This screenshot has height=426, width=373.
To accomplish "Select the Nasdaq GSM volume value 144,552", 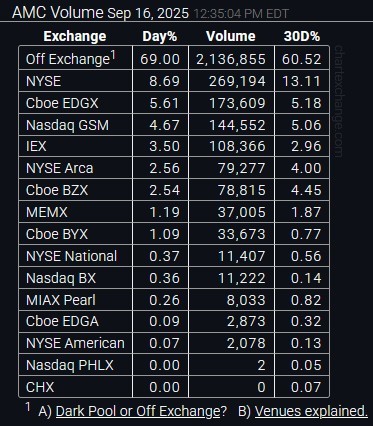I will pyautogui.click(x=237, y=125).
